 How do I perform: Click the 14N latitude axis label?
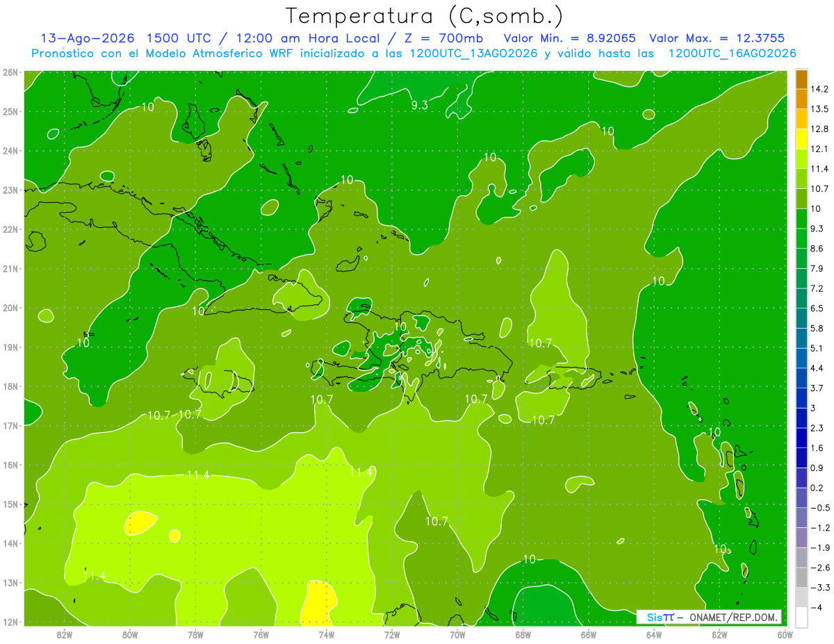coord(10,543)
